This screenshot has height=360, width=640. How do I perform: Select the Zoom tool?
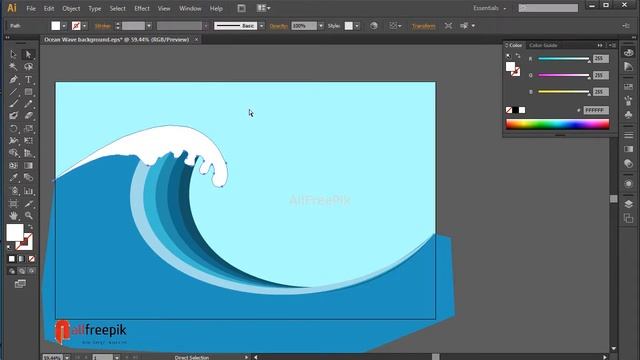pos(28,216)
